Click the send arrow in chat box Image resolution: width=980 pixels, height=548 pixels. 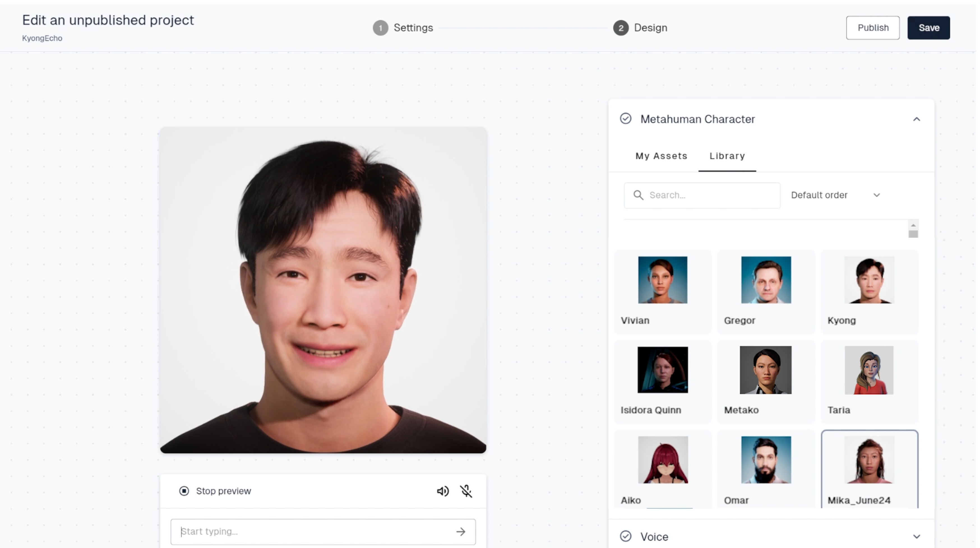click(461, 532)
